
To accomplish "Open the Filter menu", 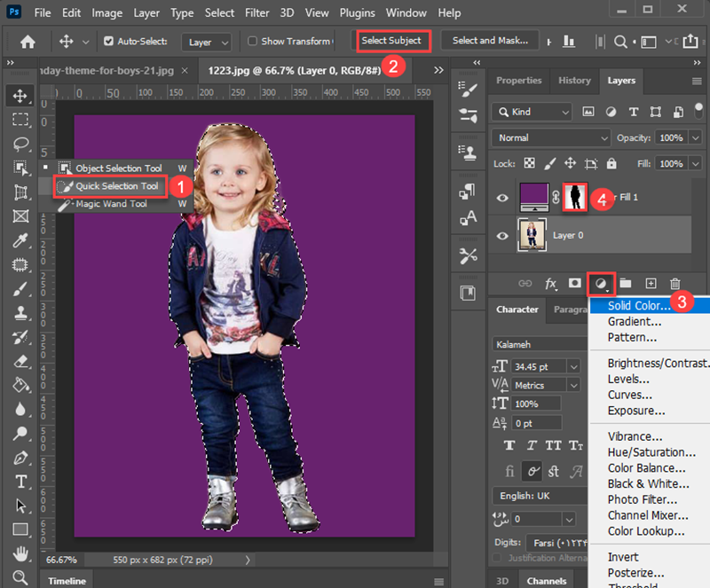I will [256, 12].
